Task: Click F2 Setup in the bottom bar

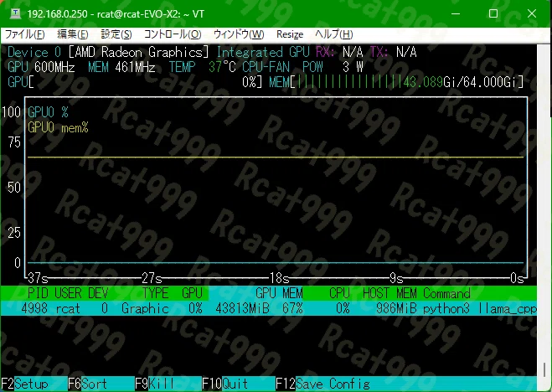Action: (24, 384)
